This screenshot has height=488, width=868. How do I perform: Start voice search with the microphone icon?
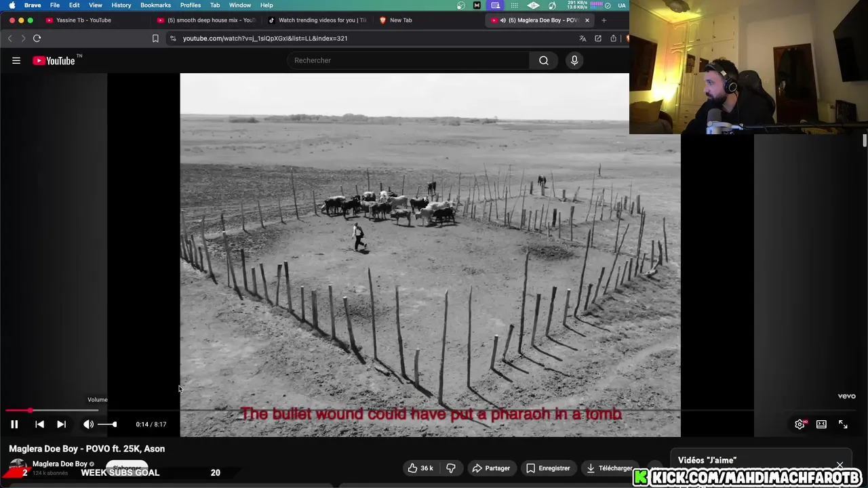(574, 60)
